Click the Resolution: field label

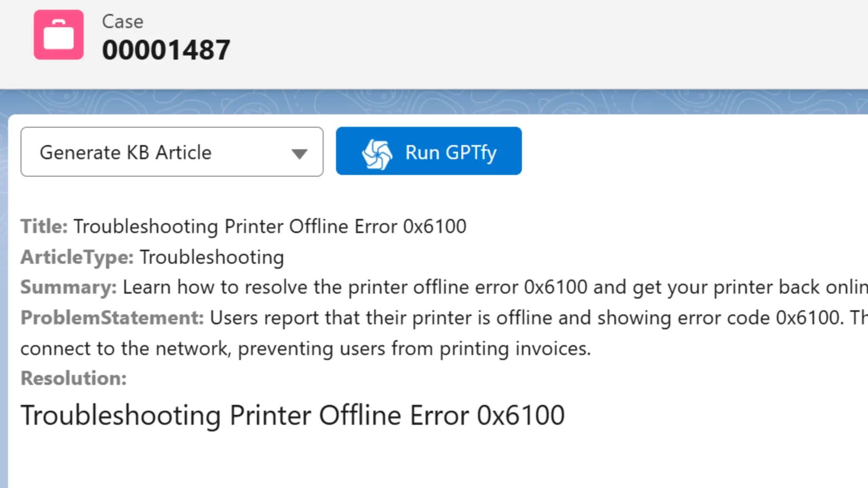click(73, 378)
